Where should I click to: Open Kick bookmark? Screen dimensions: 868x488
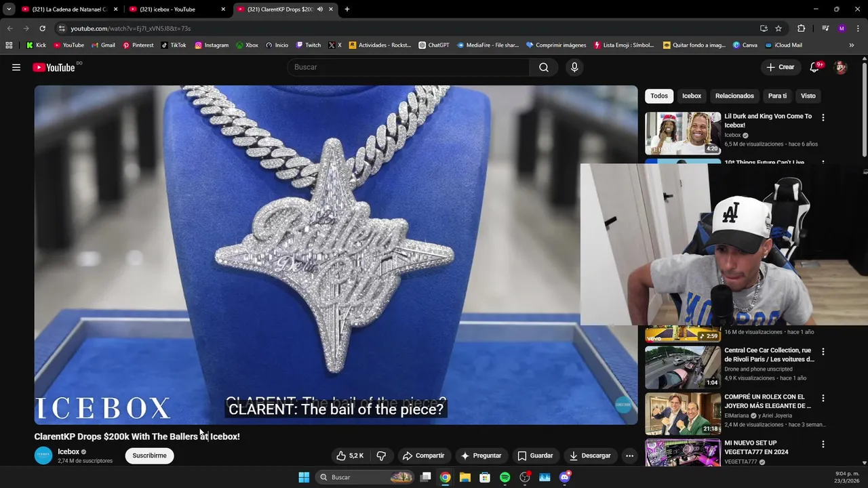coord(36,45)
